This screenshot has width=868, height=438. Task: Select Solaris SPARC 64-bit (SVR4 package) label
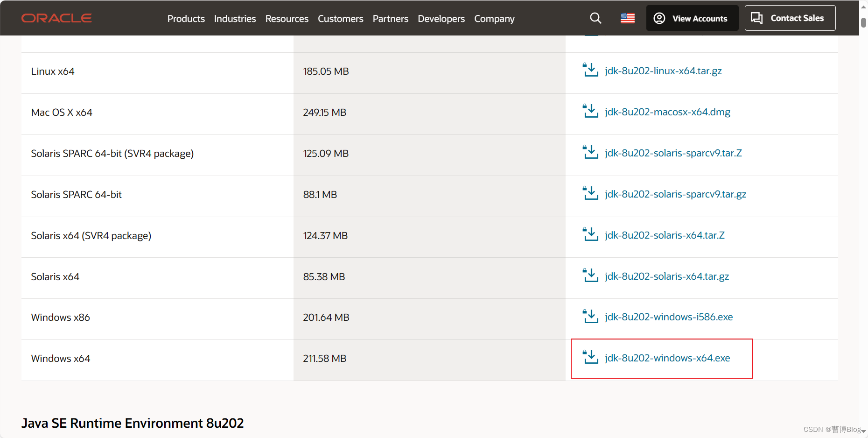pos(112,154)
